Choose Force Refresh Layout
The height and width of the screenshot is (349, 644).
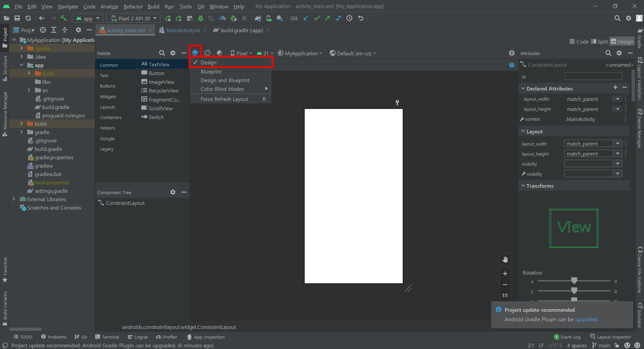coord(231,99)
